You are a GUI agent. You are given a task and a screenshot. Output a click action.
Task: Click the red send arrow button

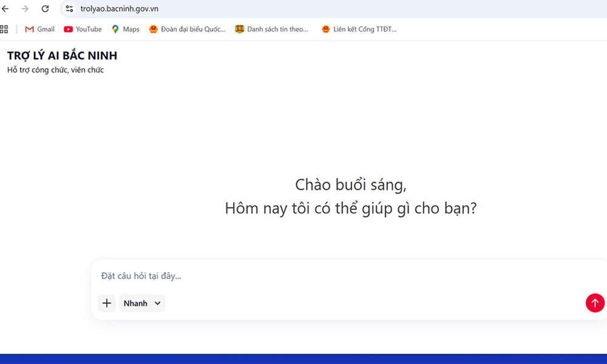tap(595, 303)
